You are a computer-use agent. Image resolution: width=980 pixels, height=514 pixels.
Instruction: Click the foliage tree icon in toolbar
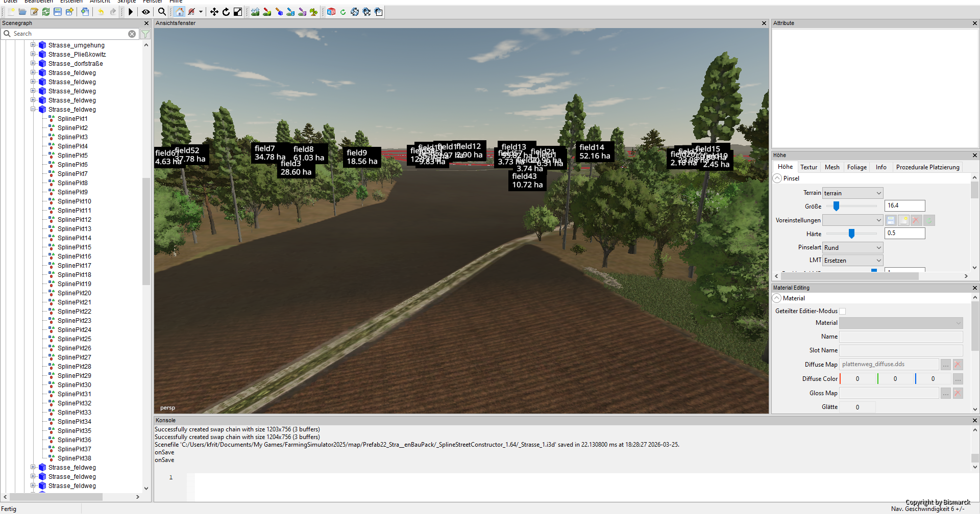314,12
